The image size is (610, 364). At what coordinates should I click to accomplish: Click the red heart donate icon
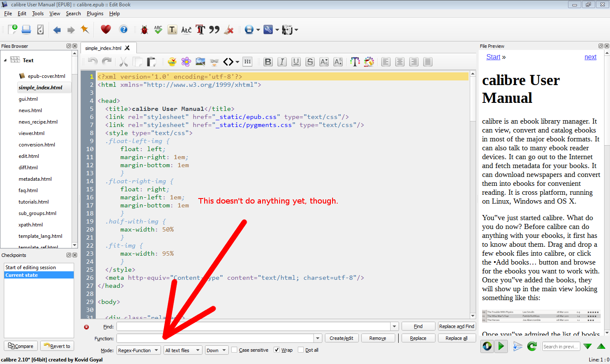(x=106, y=29)
